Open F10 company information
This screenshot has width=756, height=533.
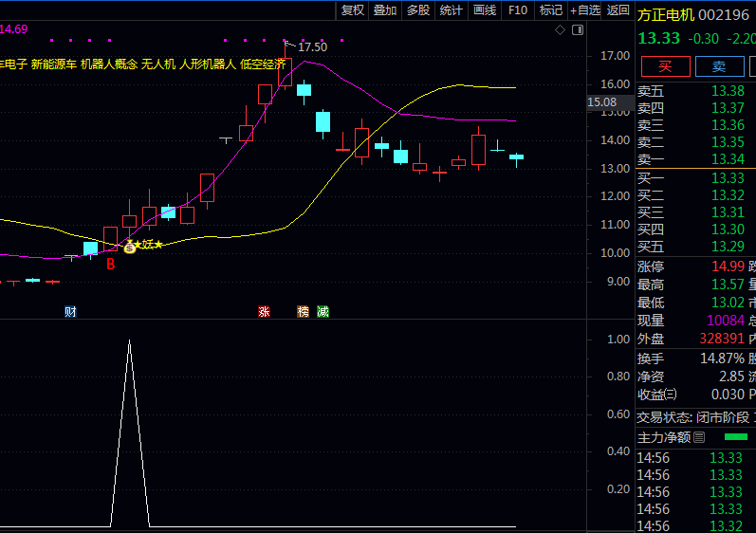(x=518, y=10)
